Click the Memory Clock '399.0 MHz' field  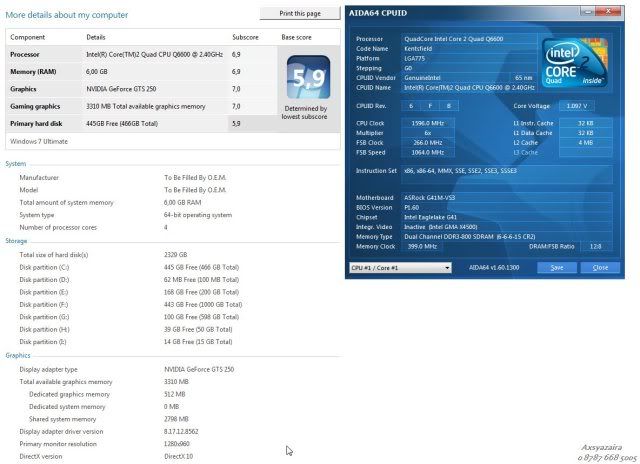[x=422, y=246]
